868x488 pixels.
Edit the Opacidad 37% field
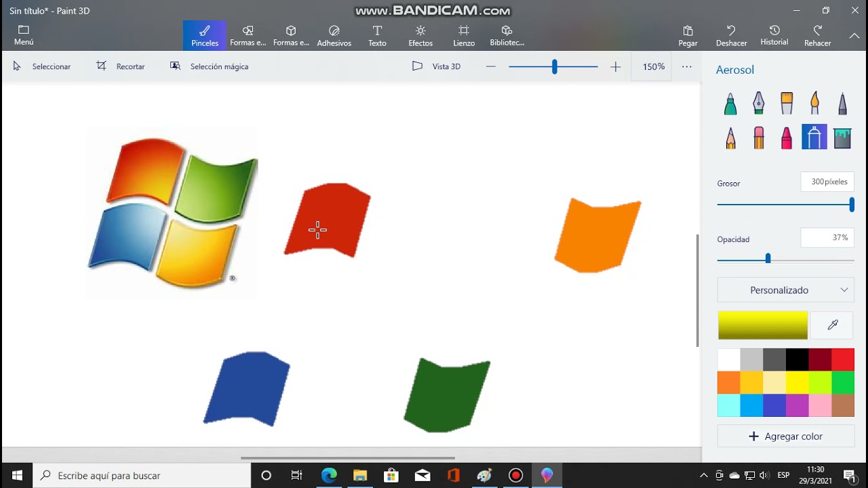827,238
